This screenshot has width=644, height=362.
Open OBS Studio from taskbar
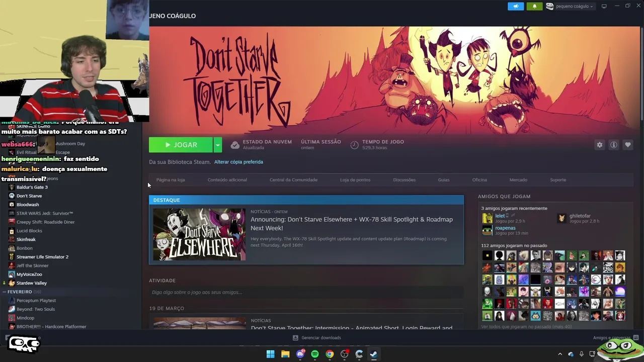click(345, 354)
